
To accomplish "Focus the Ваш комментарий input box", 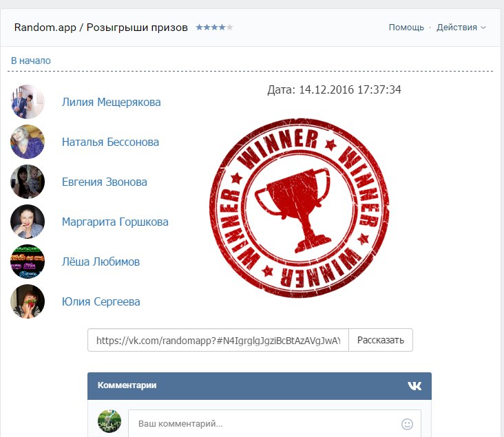I will pyautogui.click(x=275, y=423).
